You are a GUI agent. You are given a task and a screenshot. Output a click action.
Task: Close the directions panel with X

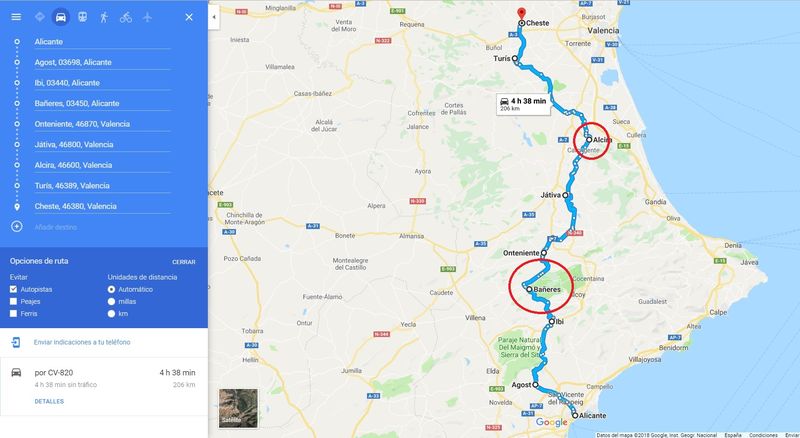tap(189, 17)
